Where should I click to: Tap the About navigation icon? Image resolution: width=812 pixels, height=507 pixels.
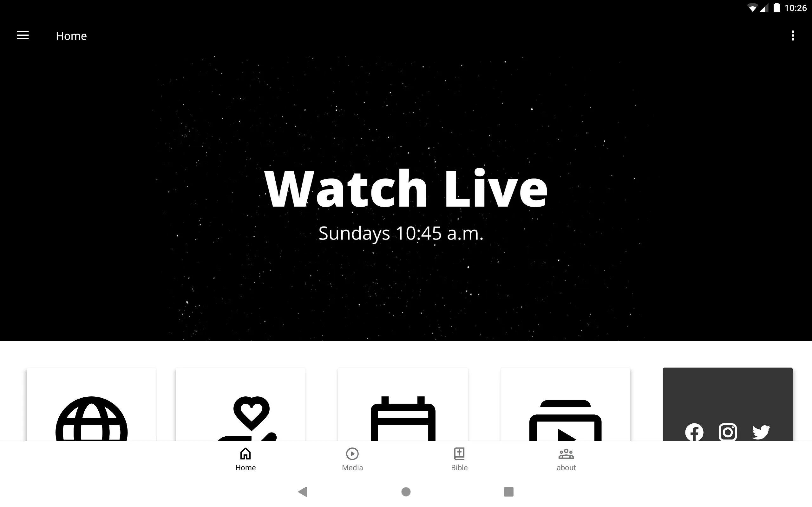566,459
